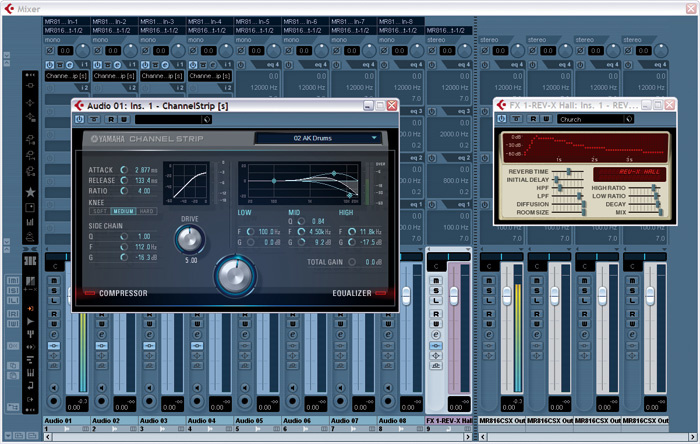Click the REVERB TIME slider

click(x=569, y=172)
